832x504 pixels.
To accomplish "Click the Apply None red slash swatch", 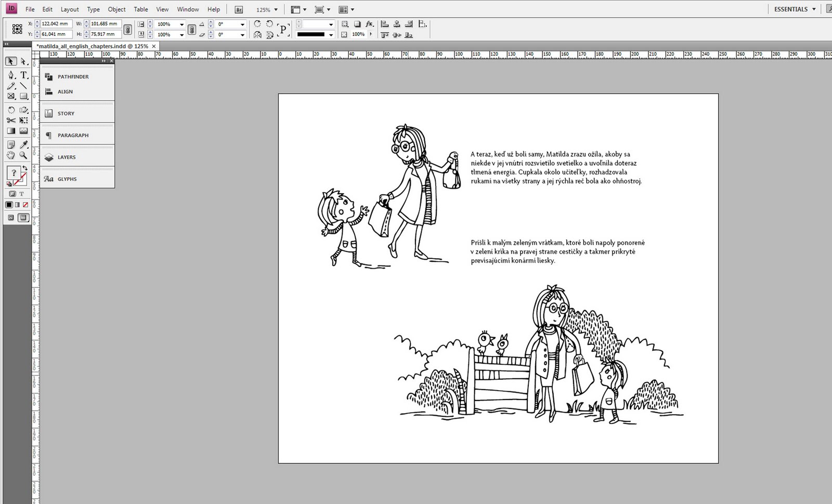I will point(25,205).
